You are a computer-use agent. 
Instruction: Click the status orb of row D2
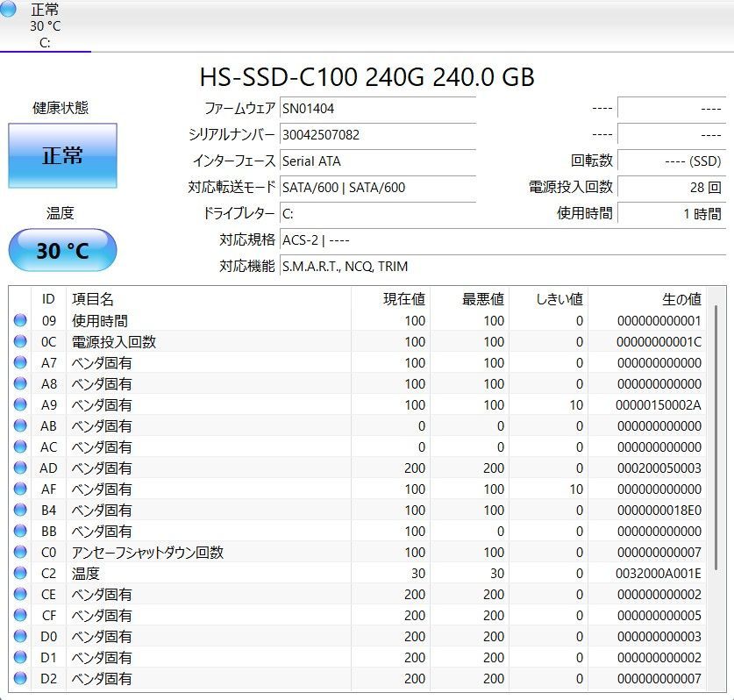point(20,678)
